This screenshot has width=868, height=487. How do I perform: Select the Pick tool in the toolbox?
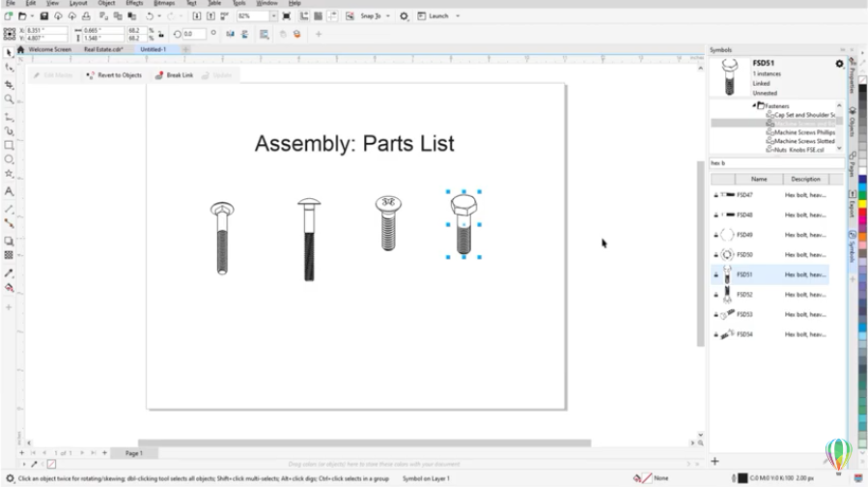[9, 52]
